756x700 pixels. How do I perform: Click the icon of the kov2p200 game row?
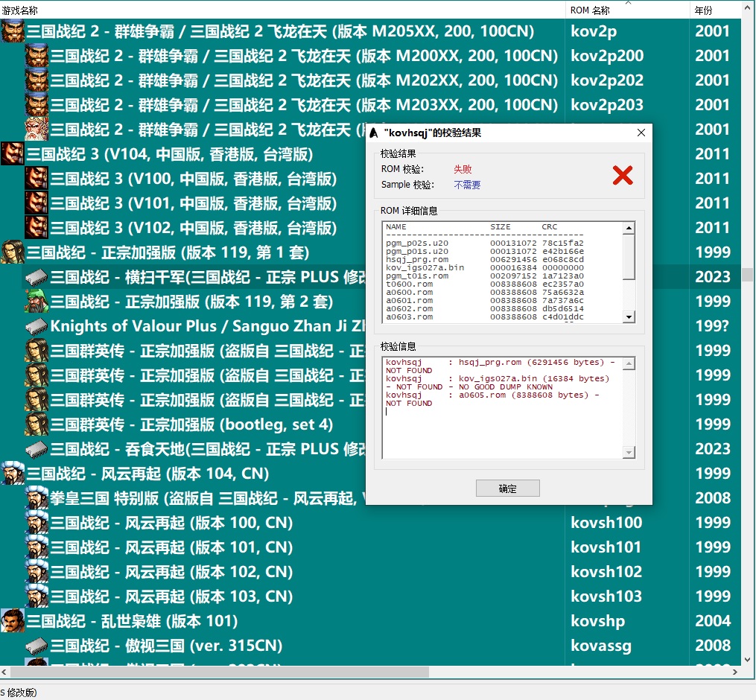(x=36, y=56)
